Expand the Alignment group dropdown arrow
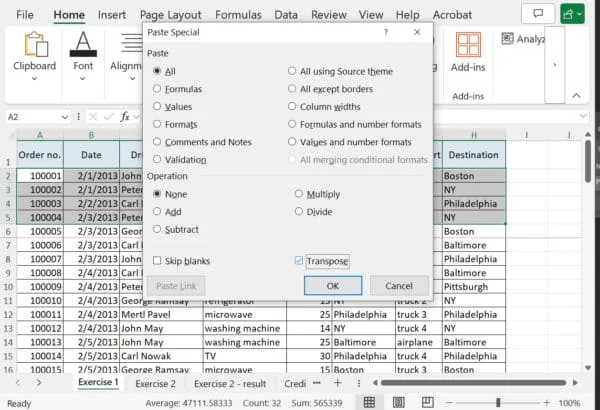The image size is (600, 410). click(132, 78)
